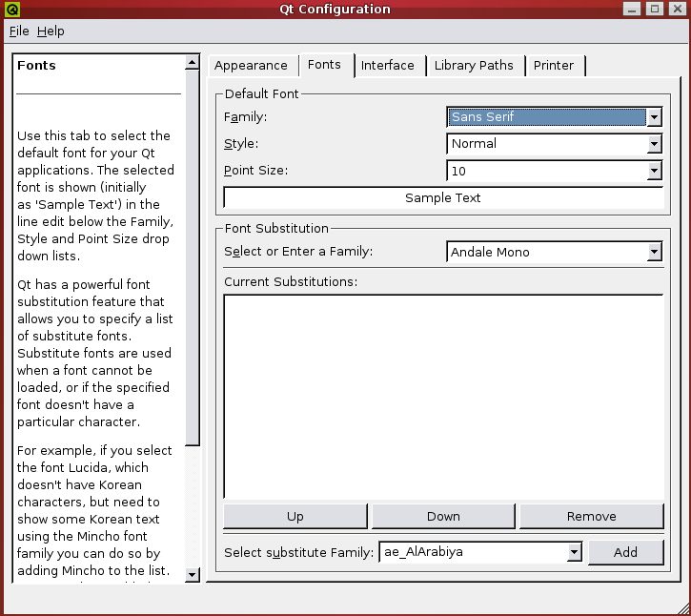Switch to the Interface tab
The height and width of the screenshot is (616, 691).
click(387, 66)
